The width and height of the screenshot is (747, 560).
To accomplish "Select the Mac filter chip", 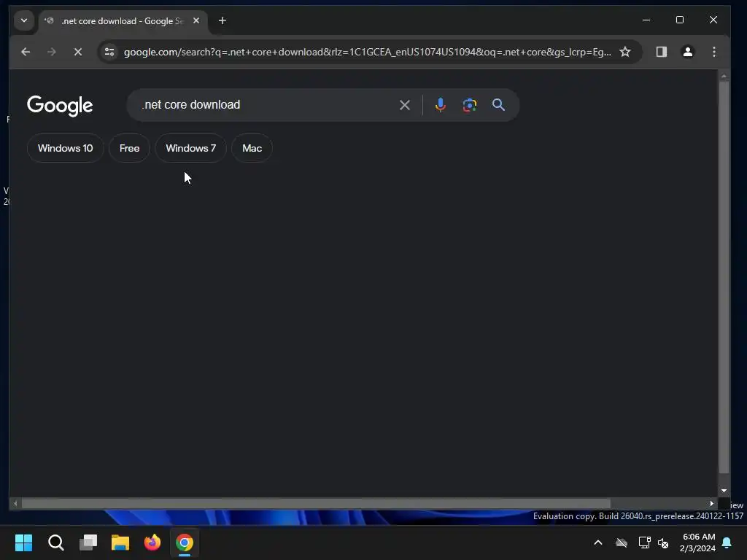I will tap(252, 148).
